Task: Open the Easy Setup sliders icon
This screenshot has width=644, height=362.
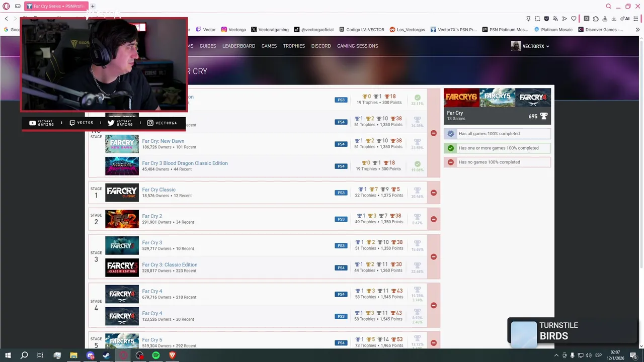Action: pos(636,19)
